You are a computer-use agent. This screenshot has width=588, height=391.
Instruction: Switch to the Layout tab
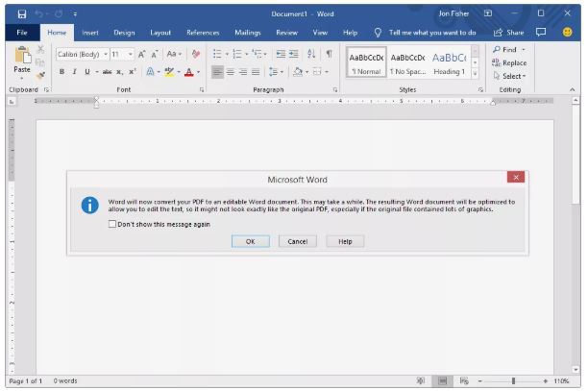pos(160,33)
